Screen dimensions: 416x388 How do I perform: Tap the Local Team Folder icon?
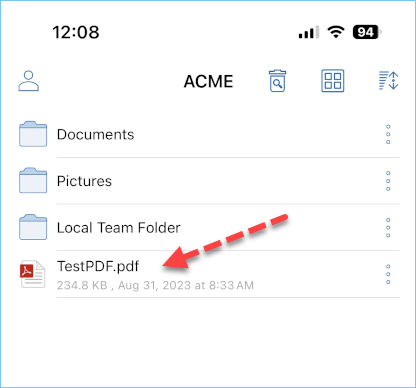click(33, 227)
